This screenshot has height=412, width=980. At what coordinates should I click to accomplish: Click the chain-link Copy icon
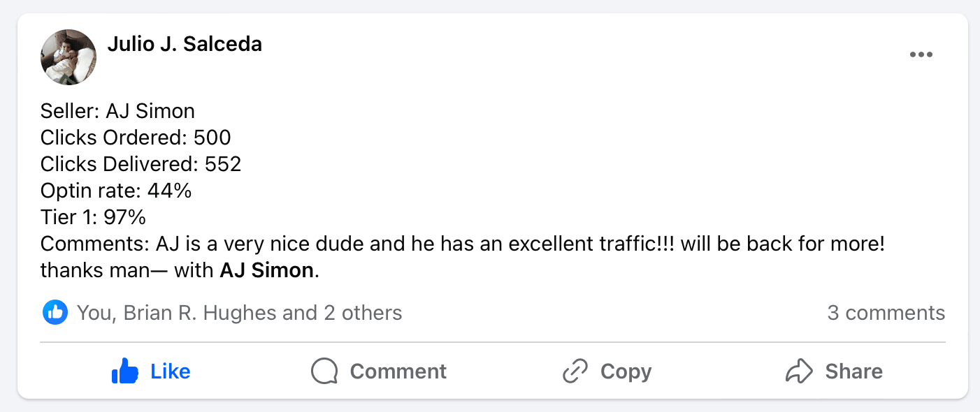coord(575,371)
